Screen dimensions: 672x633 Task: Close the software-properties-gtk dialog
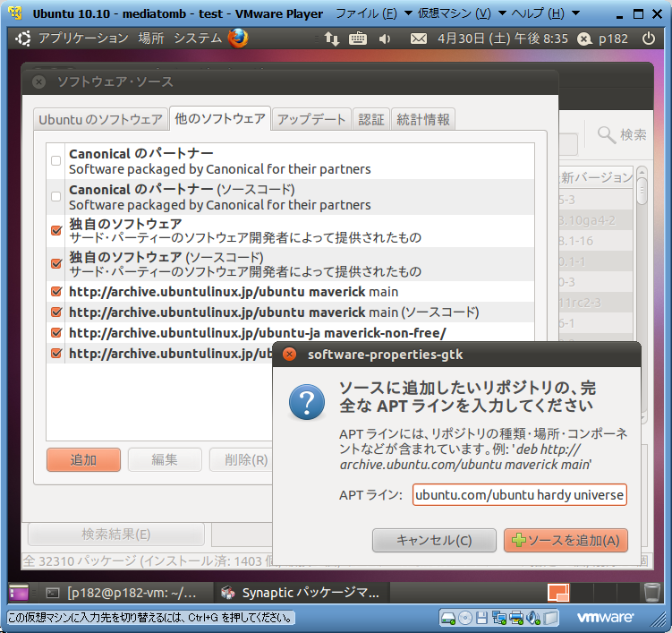(290, 355)
